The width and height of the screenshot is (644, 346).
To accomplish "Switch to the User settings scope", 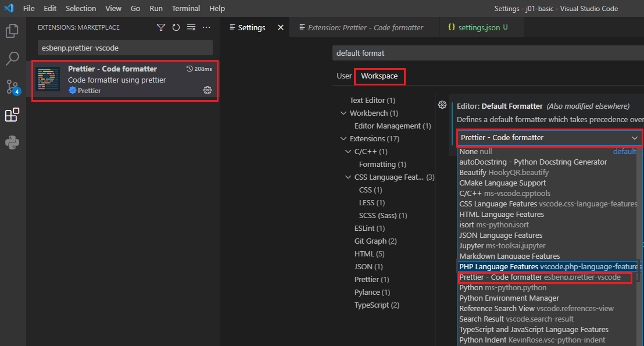I will (x=344, y=76).
